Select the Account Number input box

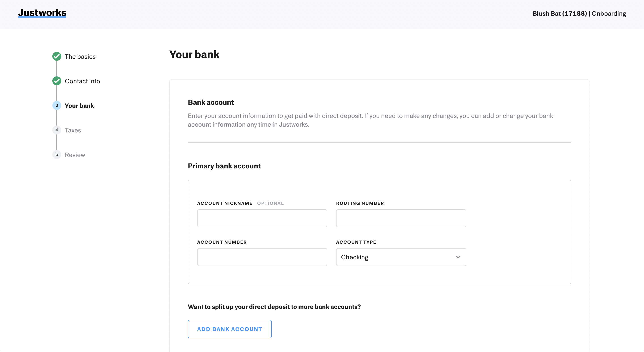pos(262,257)
